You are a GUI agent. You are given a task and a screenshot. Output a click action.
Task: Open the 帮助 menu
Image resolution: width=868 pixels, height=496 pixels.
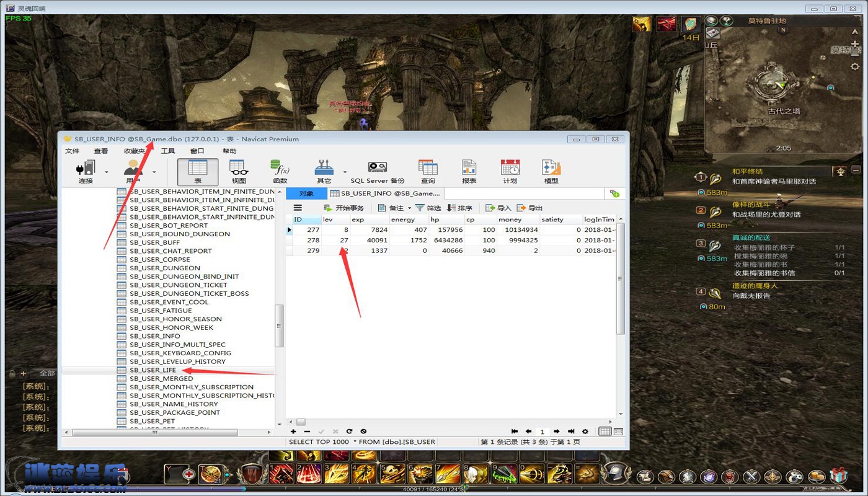click(229, 151)
